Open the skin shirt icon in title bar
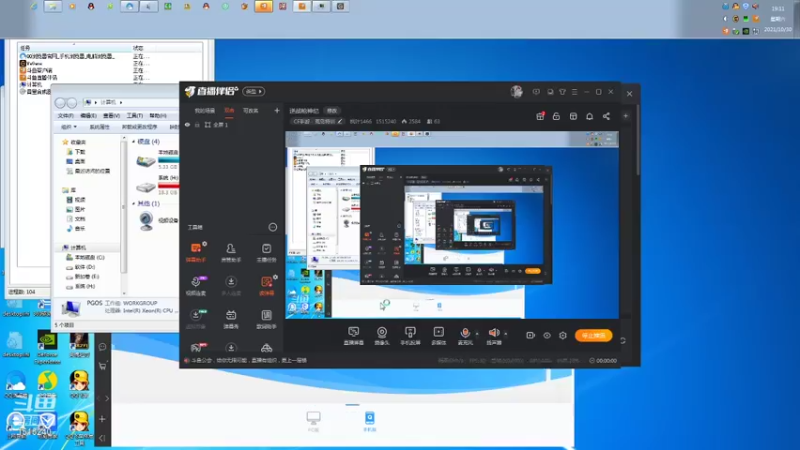800x450 pixels. click(562, 92)
